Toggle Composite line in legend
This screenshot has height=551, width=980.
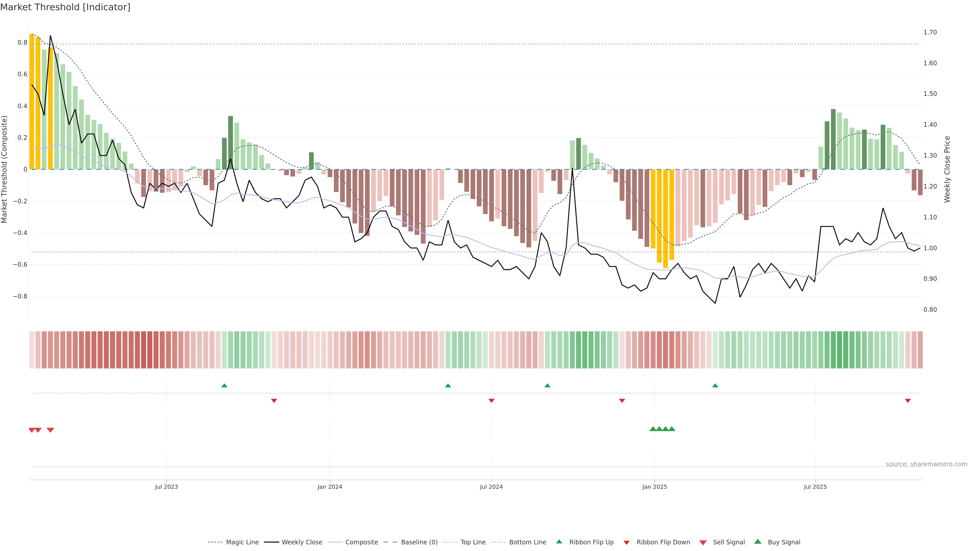361,542
